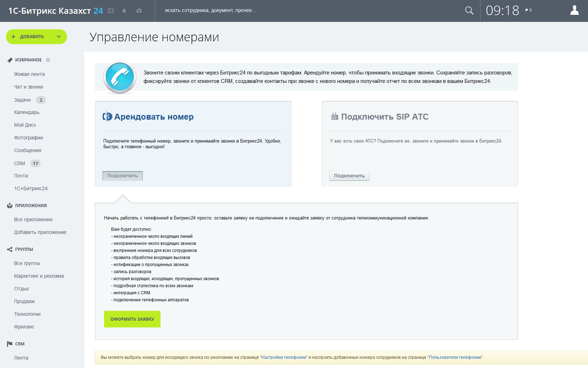Click text 'запись разговоров' in feature list
The height and width of the screenshot is (368, 588).
pyautogui.click(x=132, y=272)
